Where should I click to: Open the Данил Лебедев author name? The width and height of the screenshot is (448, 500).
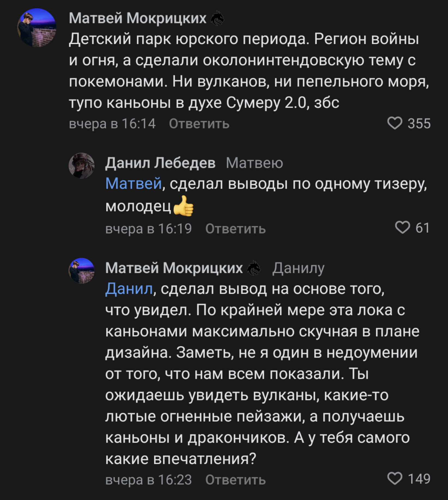point(160,163)
